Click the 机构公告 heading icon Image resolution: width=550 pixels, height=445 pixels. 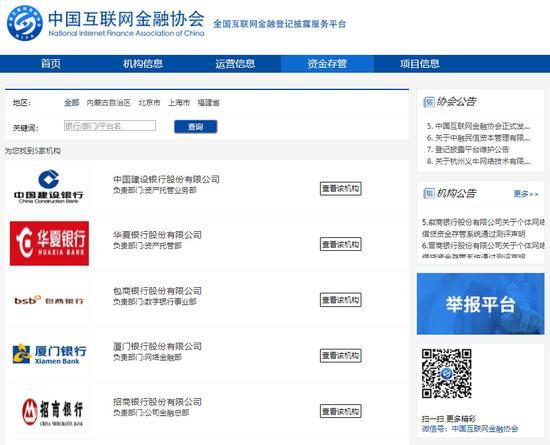tap(429, 193)
